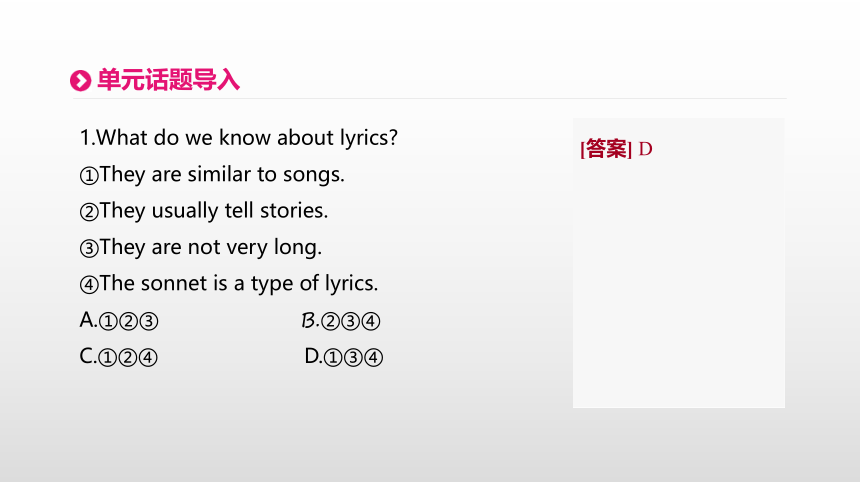This screenshot has width=860, height=482.
Task: Click the answer letter D in red
Action: [646, 149]
